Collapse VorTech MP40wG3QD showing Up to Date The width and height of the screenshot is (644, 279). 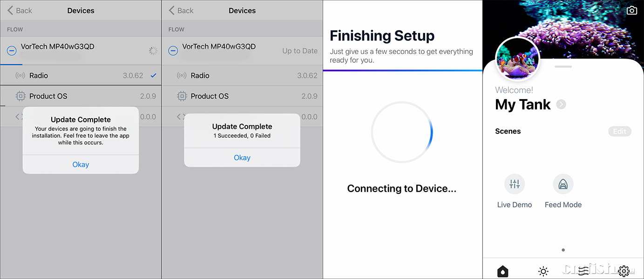coord(173,51)
